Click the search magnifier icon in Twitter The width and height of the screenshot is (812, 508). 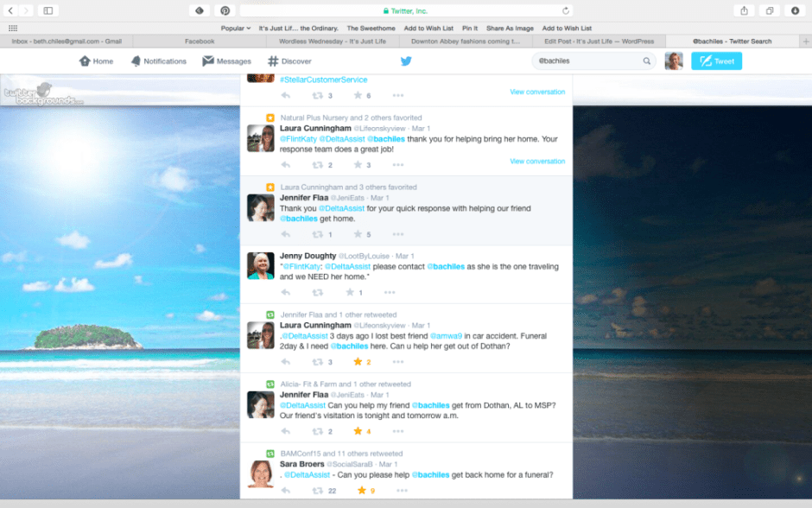click(647, 61)
